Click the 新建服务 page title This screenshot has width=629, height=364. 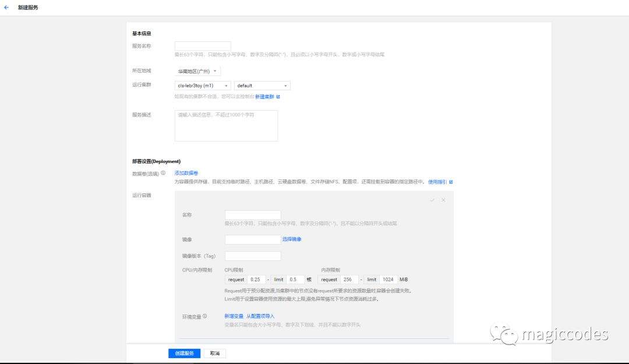(28, 8)
